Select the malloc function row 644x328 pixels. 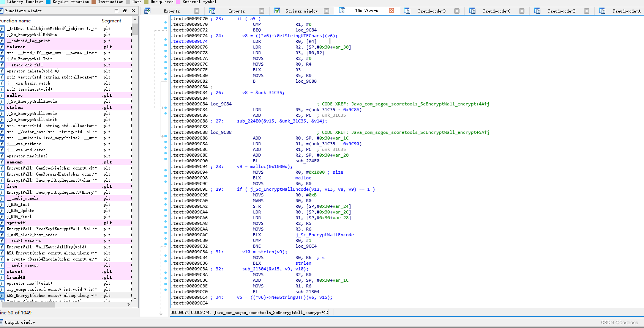click(66, 95)
